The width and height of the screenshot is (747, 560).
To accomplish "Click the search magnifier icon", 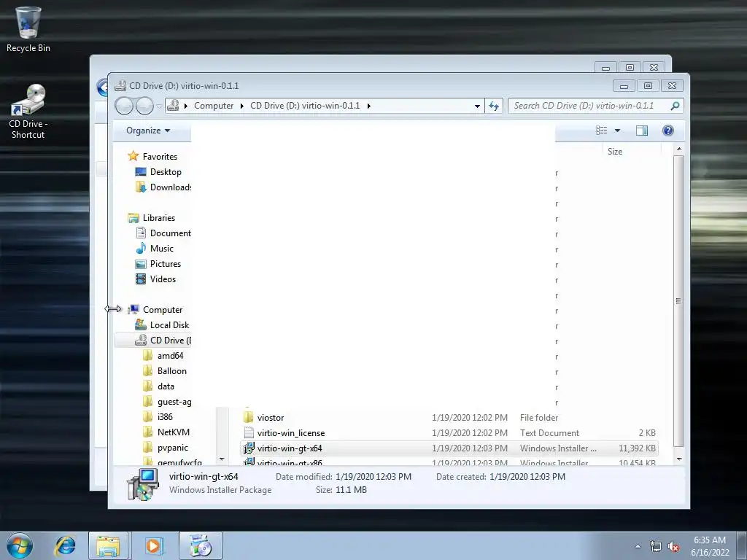I will pyautogui.click(x=675, y=106).
